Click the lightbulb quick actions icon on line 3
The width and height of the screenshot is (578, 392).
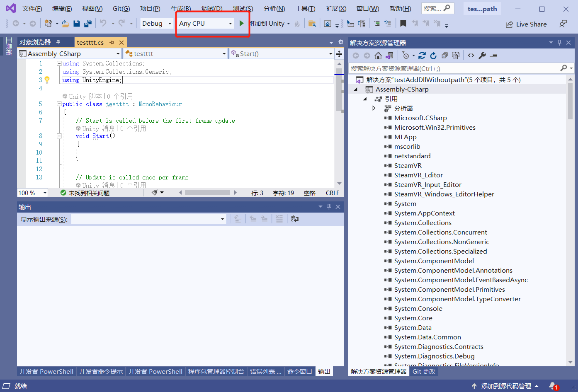(x=47, y=80)
